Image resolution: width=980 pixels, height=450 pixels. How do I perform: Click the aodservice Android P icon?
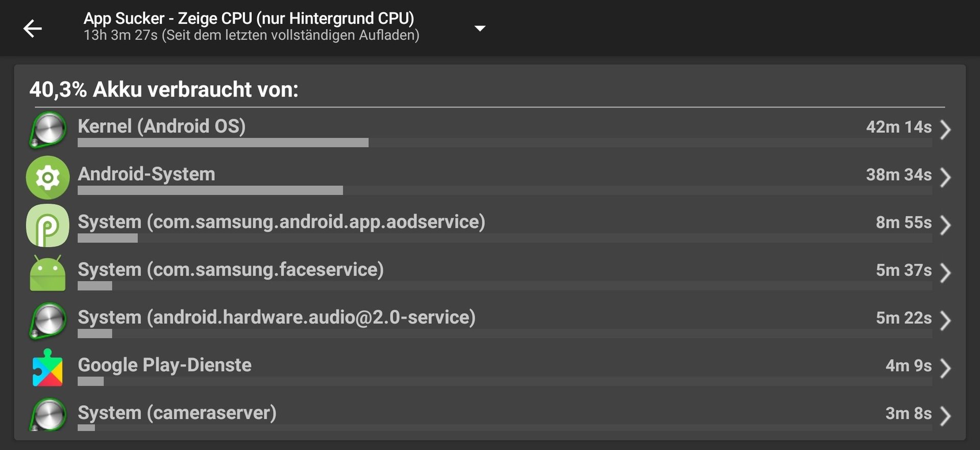click(x=47, y=225)
